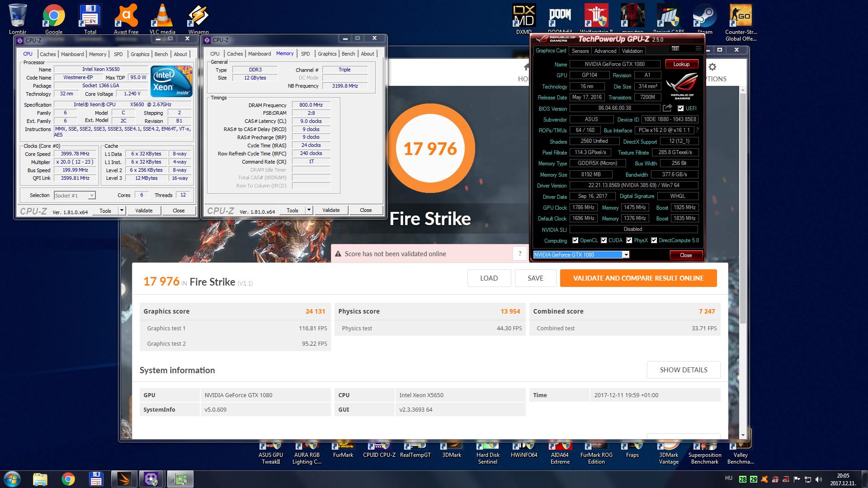The height and width of the screenshot is (488, 868).
Task: Toggle the OpenCL checkbox
Action: 575,240
